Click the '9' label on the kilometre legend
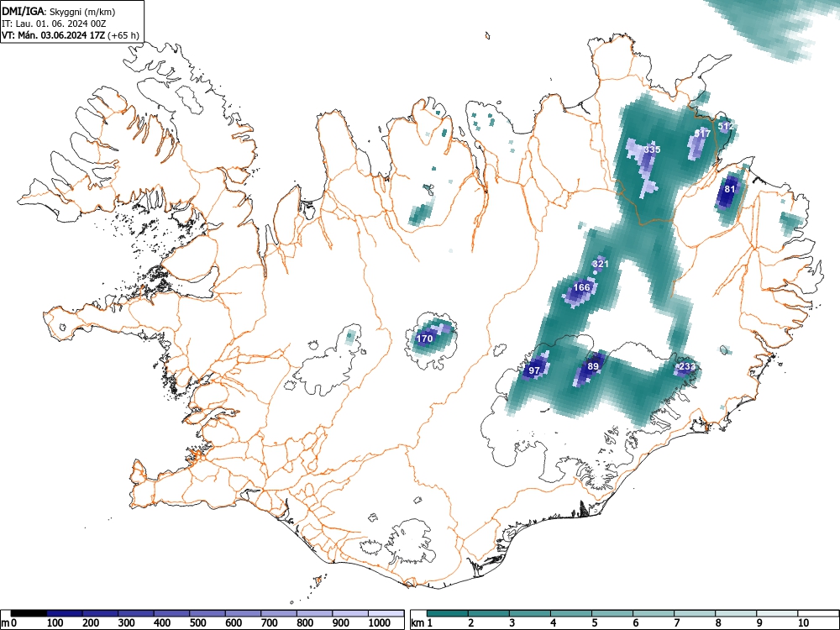 [759, 623]
